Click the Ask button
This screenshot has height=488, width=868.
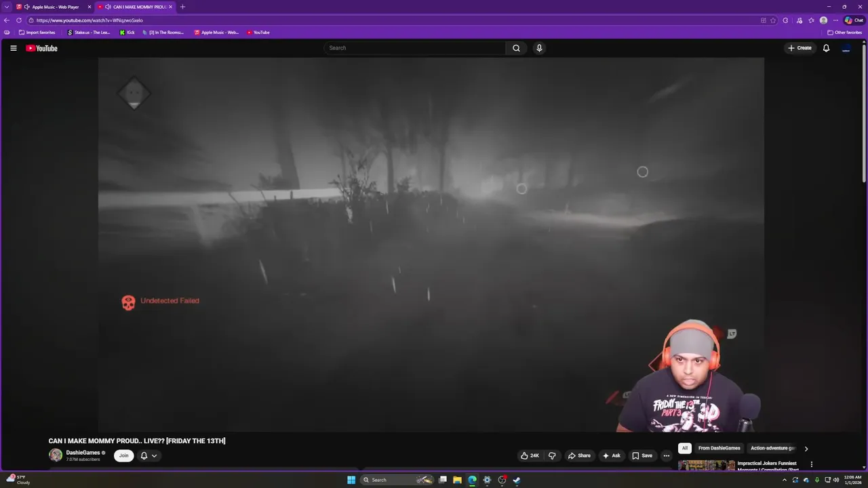tap(611, 455)
